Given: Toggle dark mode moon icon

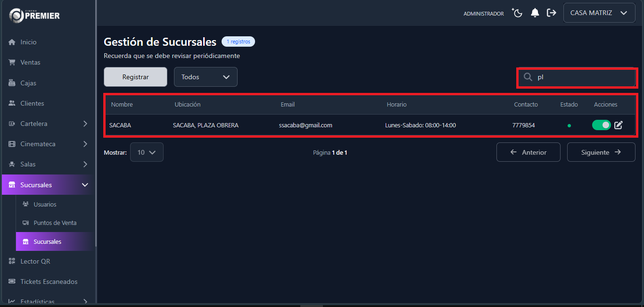Looking at the screenshot, I should 518,13.
